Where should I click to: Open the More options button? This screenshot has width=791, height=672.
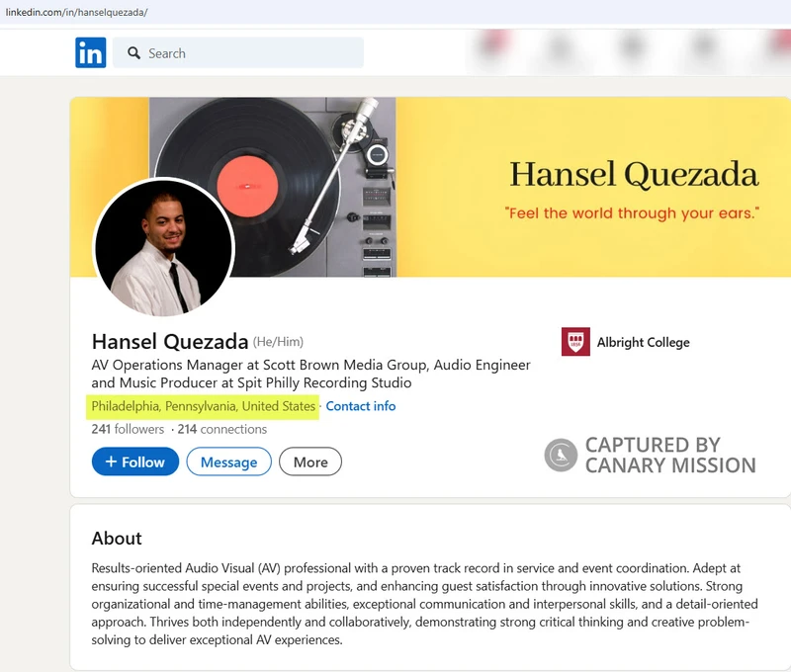click(310, 462)
